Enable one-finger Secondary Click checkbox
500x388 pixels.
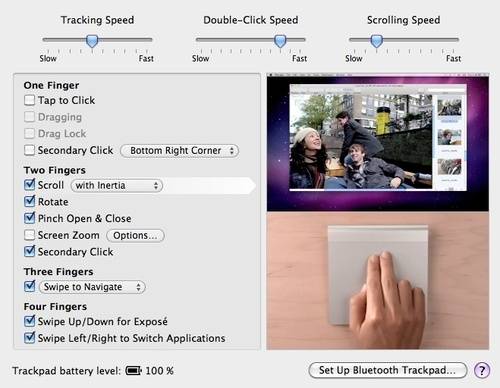[29, 150]
